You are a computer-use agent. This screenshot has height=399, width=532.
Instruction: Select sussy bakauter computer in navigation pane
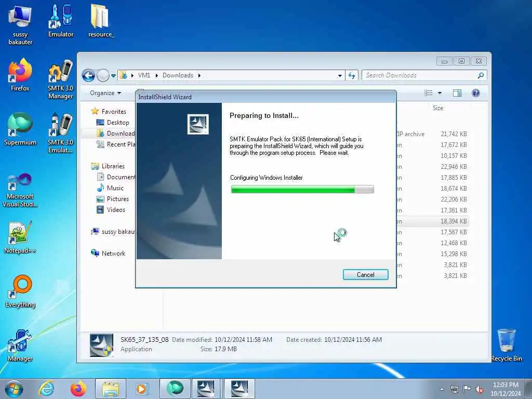tap(113, 231)
